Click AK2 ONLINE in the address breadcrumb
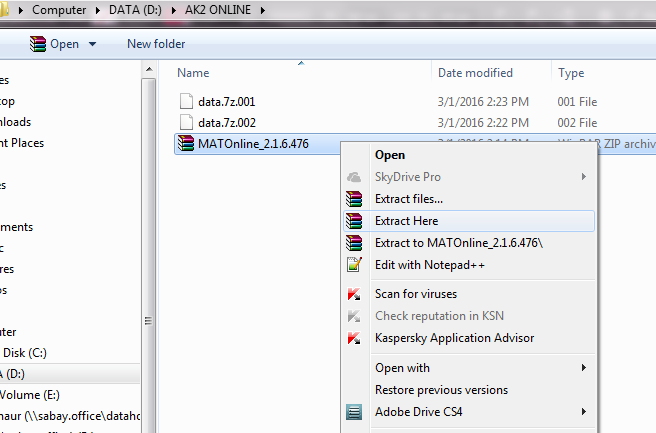 point(220,10)
